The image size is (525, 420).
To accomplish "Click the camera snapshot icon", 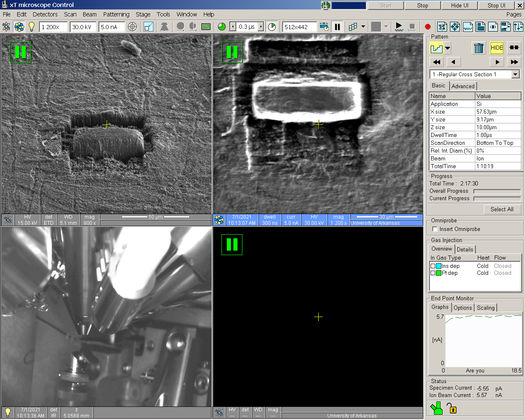I will 324,27.
